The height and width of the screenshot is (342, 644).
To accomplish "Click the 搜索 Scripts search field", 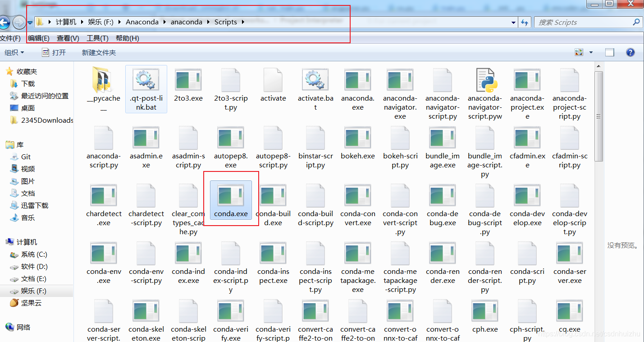I will [x=588, y=22].
